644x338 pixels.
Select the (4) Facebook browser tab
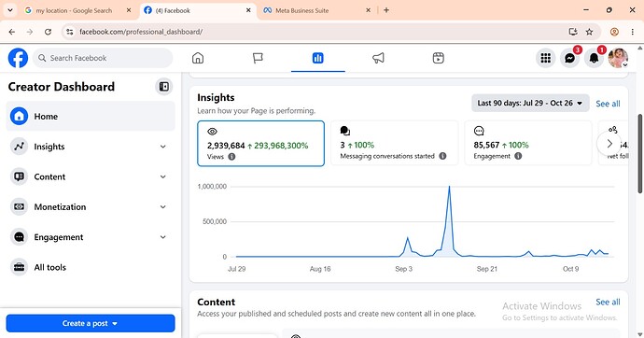pyautogui.click(x=197, y=10)
